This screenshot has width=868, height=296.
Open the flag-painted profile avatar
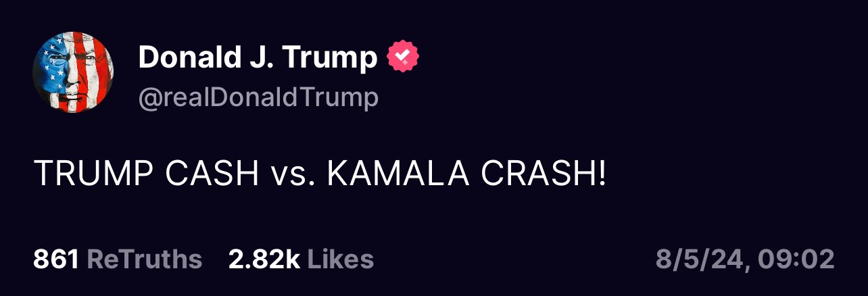point(73,73)
